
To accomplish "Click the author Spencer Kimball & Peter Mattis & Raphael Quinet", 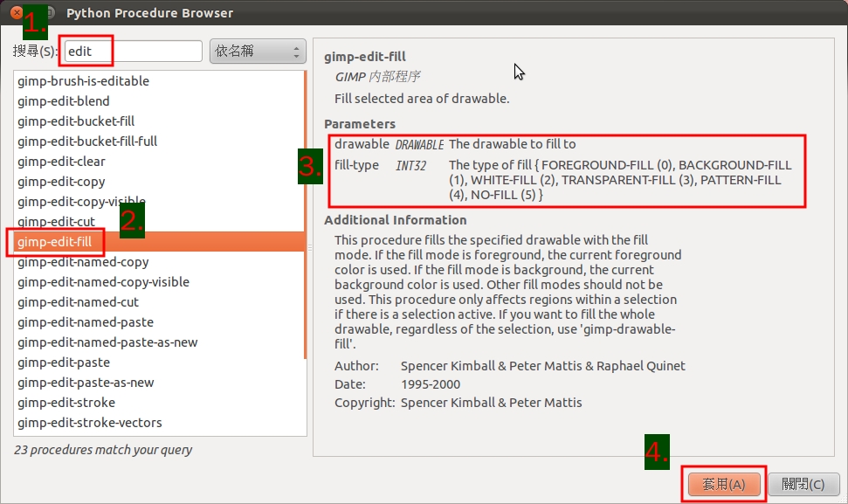I will click(543, 366).
